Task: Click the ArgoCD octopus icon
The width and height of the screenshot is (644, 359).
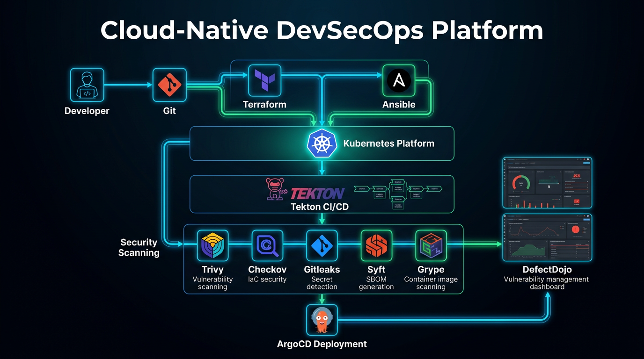Action: pos(322,319)
